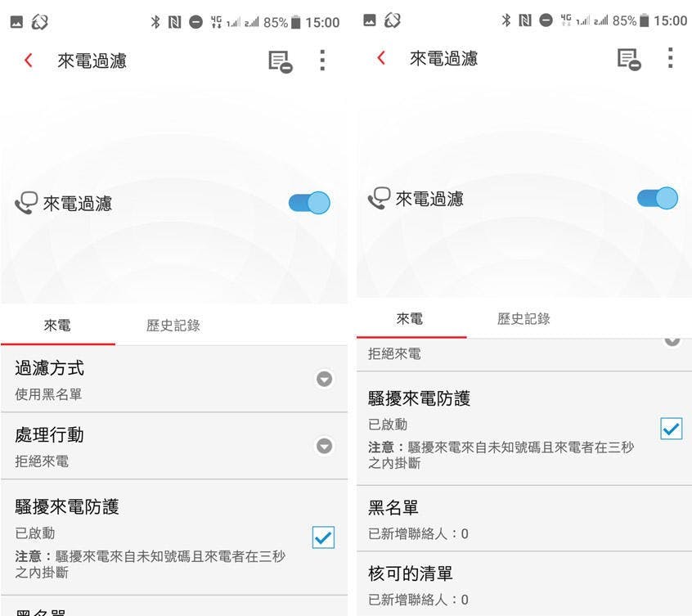Uncheck 騷擾來電防護 checkbox in right screen

[x=672, y=429]
